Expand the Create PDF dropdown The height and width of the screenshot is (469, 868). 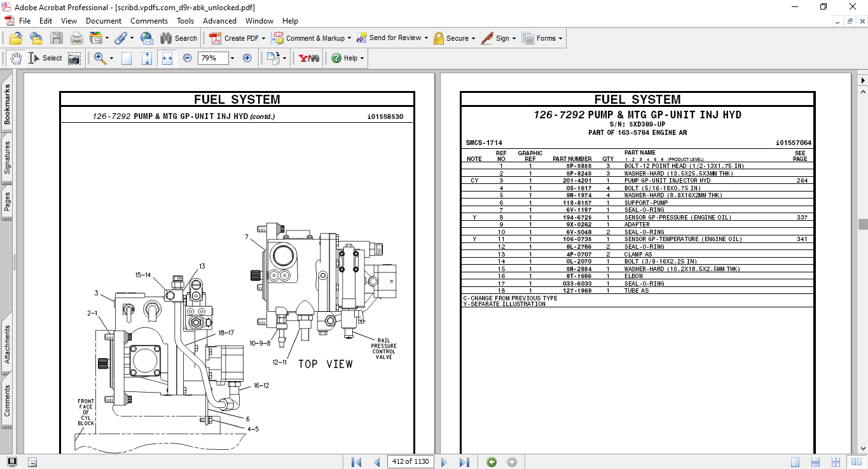click(264, 38)
